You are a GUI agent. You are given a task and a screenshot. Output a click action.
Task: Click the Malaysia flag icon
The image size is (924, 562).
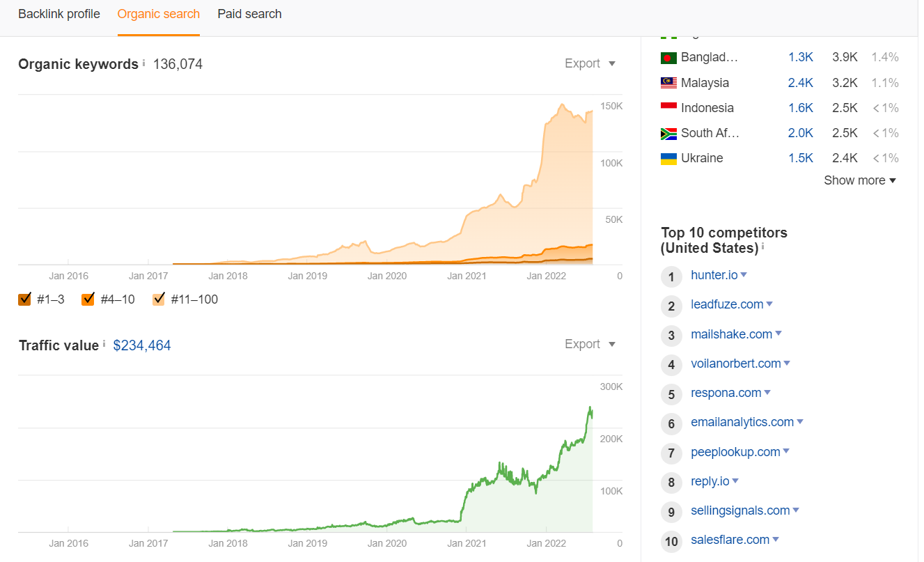point(668,83)
